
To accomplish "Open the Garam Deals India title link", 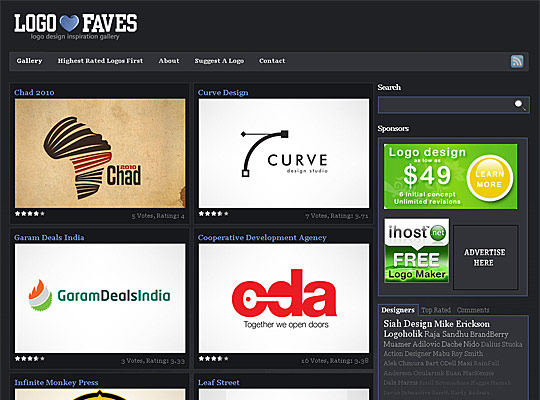I will 49,237.
